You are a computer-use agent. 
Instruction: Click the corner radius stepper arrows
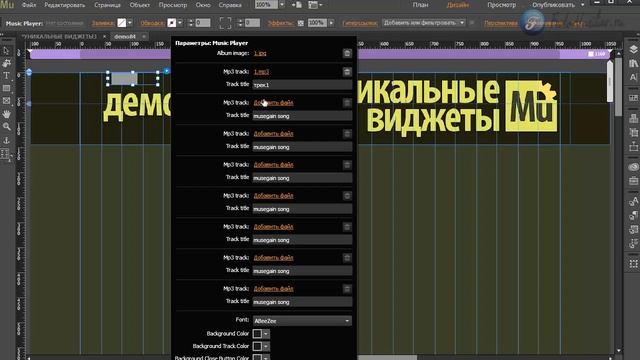pyautogui.click(x=240, y=23)
